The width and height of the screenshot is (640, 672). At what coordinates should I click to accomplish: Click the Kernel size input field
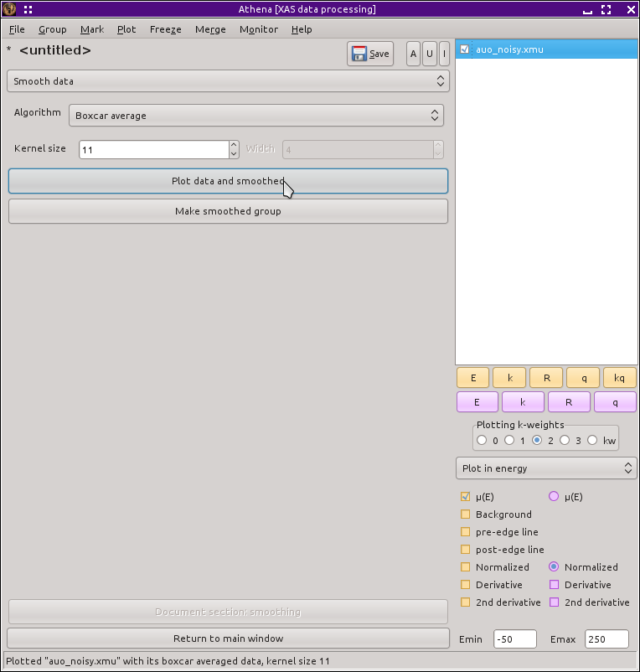pos(154,150)
